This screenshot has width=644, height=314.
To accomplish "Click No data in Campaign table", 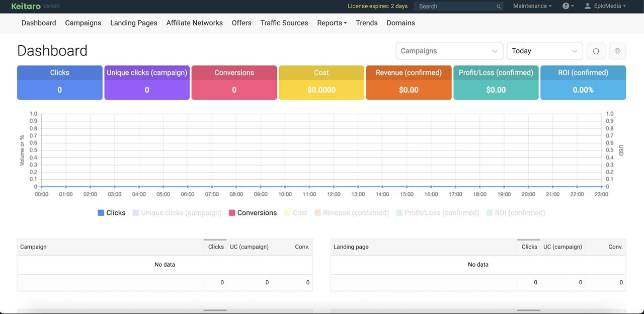I will click(x=165, y=265).
